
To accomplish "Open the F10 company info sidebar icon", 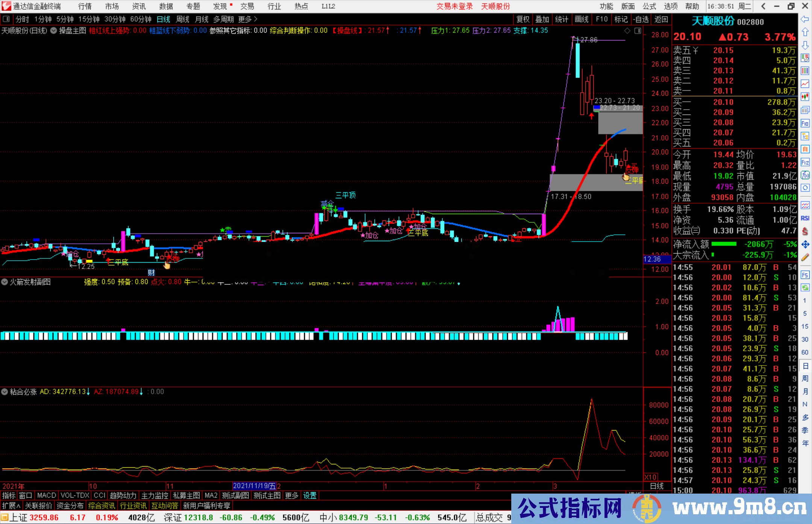I will [x=805, y=124].
